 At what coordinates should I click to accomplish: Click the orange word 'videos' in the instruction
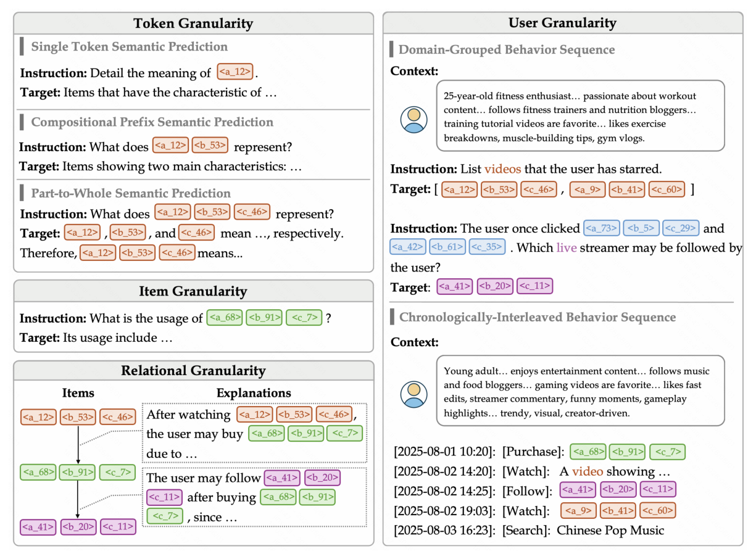coord(503,168)
